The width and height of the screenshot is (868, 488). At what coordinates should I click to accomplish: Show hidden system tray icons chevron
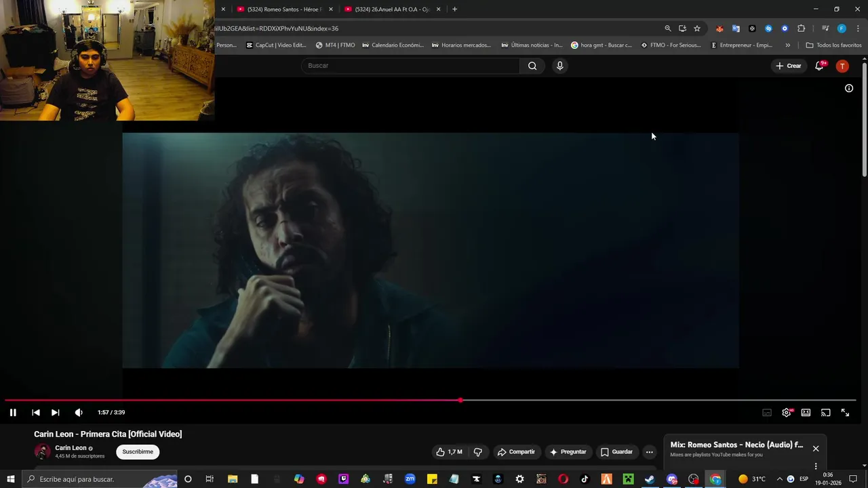point(779,479)
